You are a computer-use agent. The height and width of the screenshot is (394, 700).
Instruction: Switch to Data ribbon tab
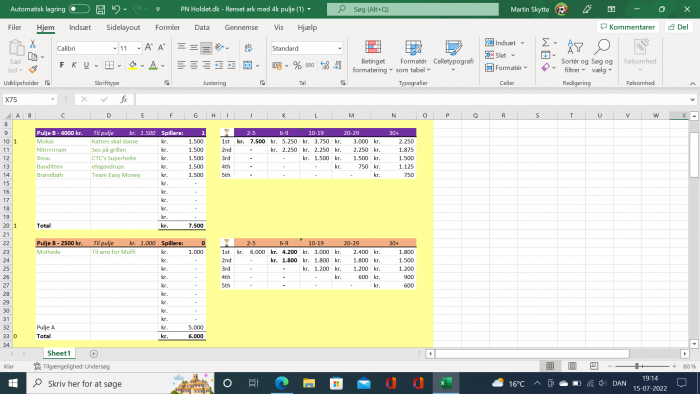202,27
